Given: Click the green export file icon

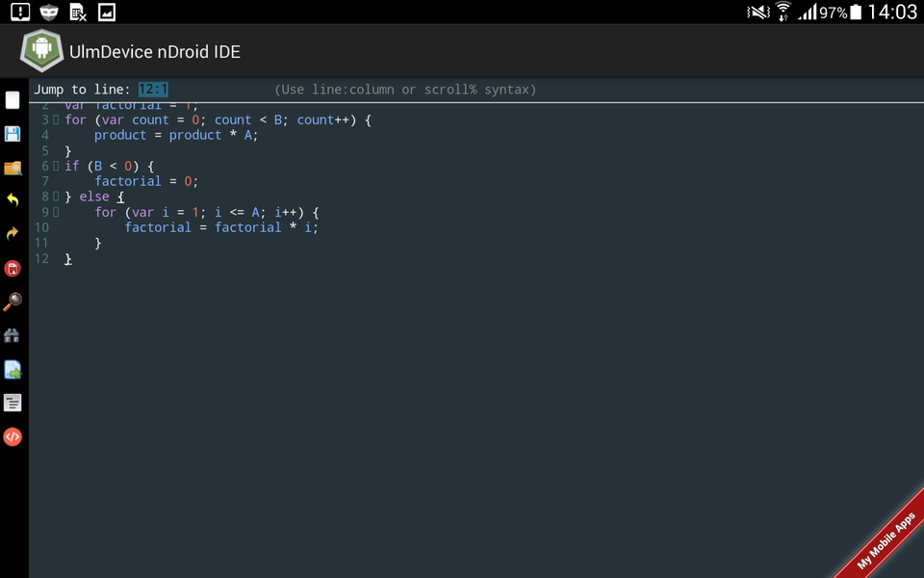Looking at the screenshot, I should (x=13, y=370).
